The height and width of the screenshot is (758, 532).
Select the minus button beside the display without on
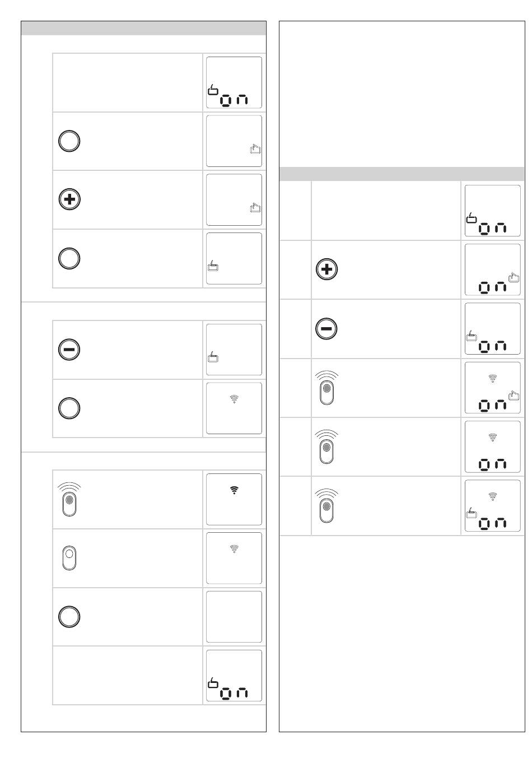69,350
